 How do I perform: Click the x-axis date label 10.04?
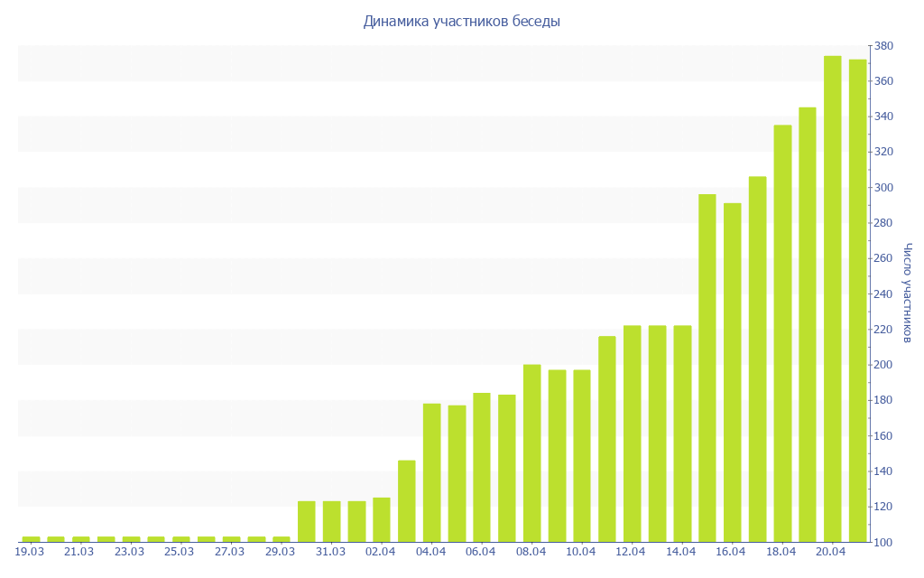[x=580, y=552]
